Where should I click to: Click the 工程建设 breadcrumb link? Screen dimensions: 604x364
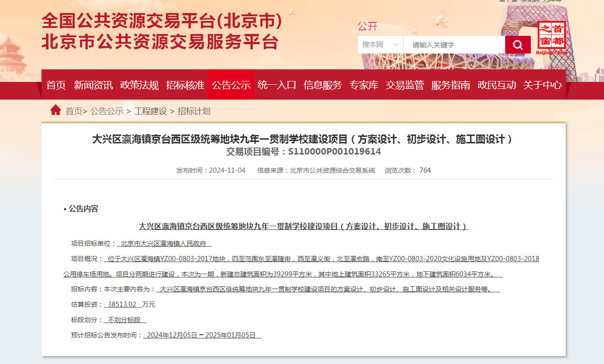(151, 111)
